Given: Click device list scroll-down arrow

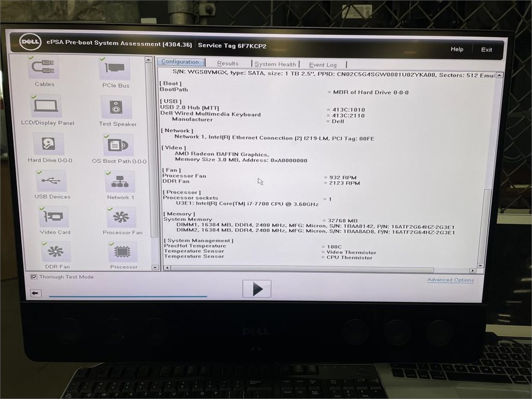Looking at the screenshot, I should point(155,268).
